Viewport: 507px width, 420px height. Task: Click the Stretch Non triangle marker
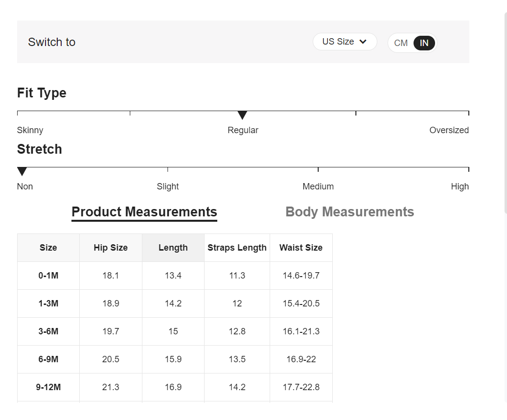22,171
